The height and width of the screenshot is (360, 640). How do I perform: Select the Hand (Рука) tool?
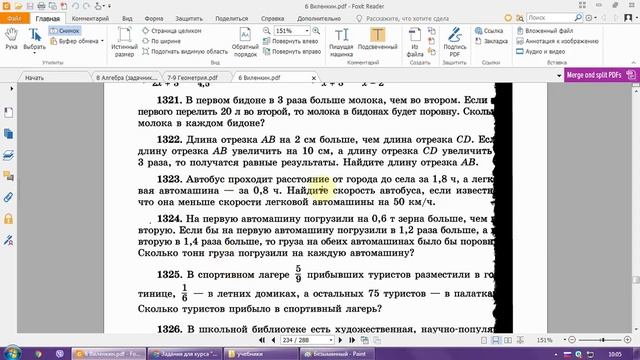pos(11,39)
